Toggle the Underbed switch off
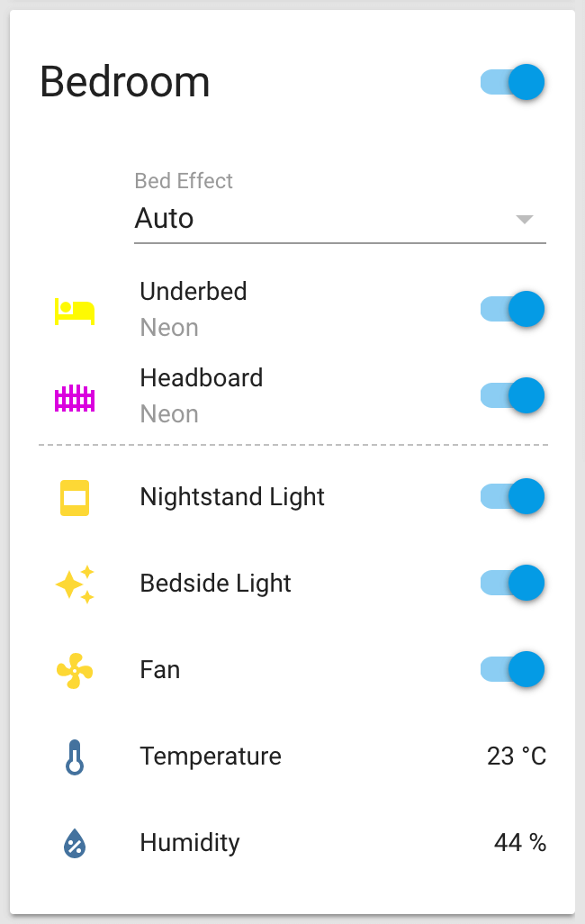This screenshot has height=924, width=585. click(x=512, y=309)
